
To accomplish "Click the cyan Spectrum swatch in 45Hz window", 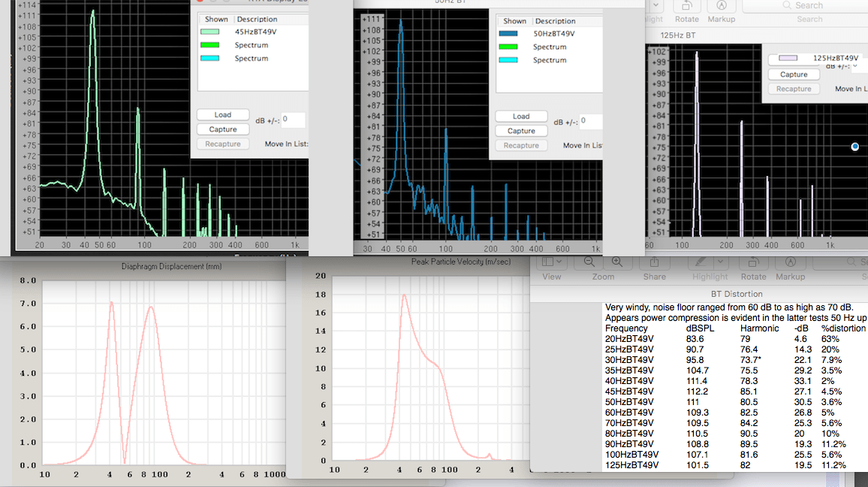I will [x=209, y=59].
